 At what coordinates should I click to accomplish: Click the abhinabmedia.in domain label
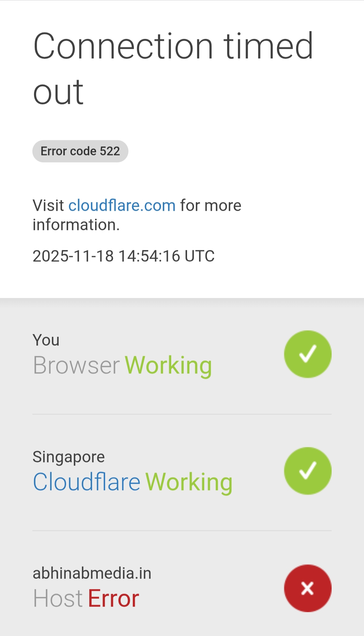click(x=92, y=573)
